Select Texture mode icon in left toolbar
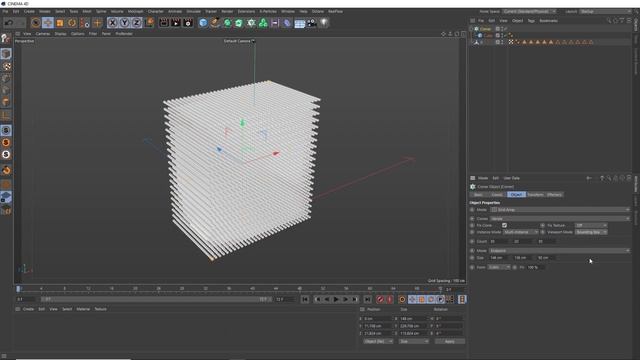 pos(6,66)
